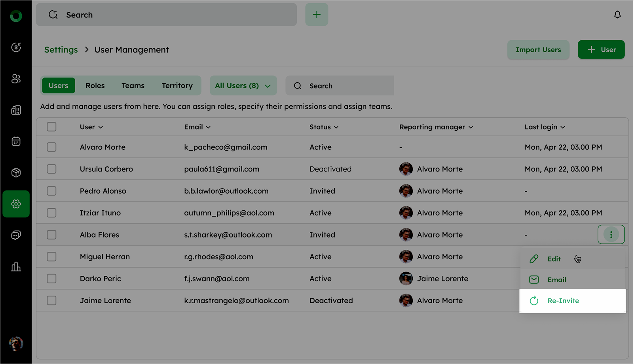This screenshot has height=364, width=634.
Task: Go back via the Settings breadcrumb link
Action: [61, 50]
